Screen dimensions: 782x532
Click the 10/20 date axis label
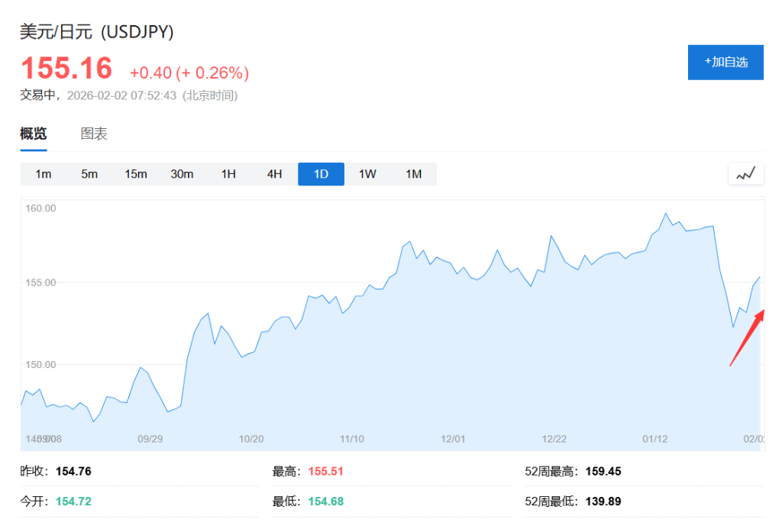tap(251, 439)
